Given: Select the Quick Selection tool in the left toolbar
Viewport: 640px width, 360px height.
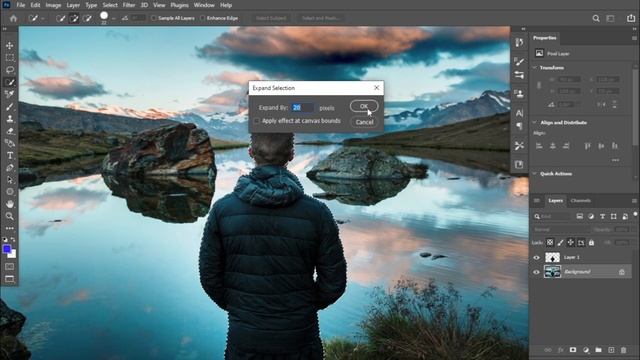Looking at the screenshot, I should point(9,82).
